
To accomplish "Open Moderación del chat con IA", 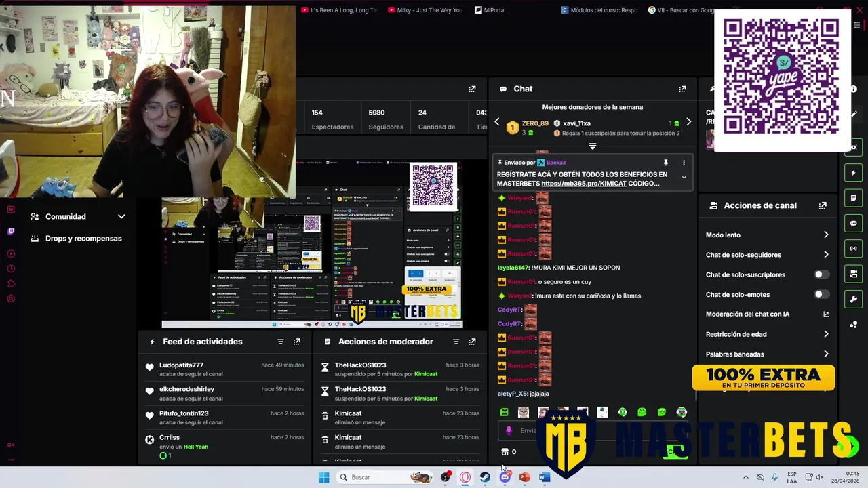I will pos(767,314).
